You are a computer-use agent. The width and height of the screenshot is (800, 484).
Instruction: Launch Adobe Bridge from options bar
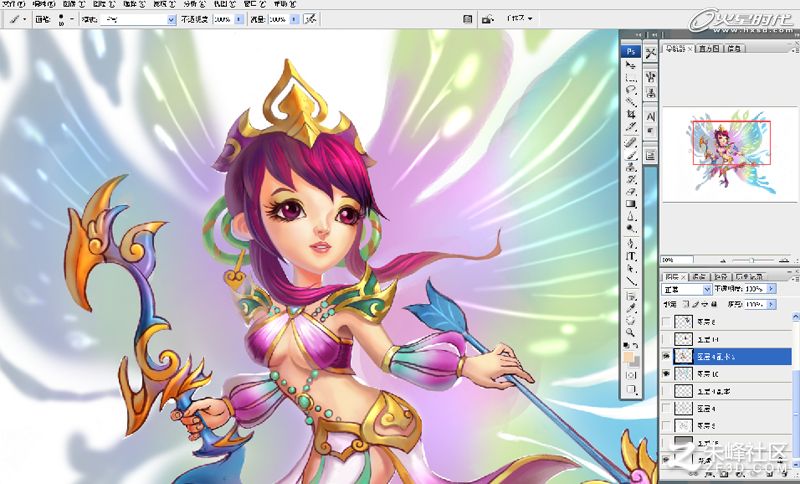488,19
